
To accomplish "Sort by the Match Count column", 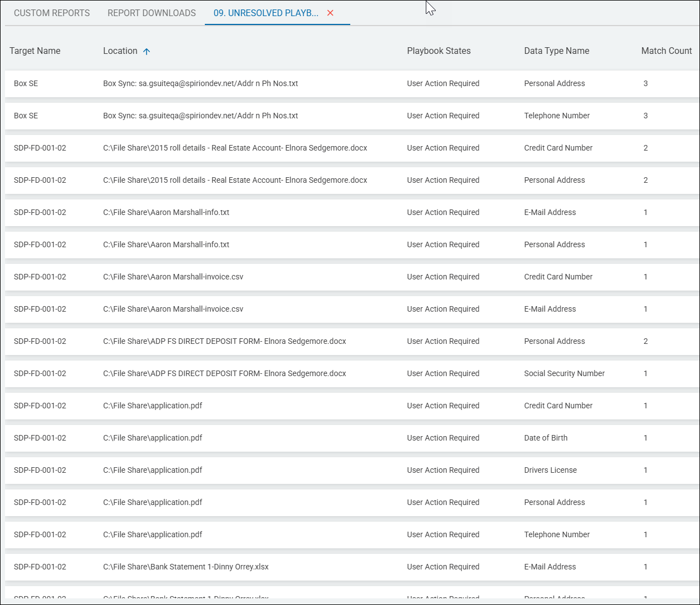I will click(x=666, y=51).
